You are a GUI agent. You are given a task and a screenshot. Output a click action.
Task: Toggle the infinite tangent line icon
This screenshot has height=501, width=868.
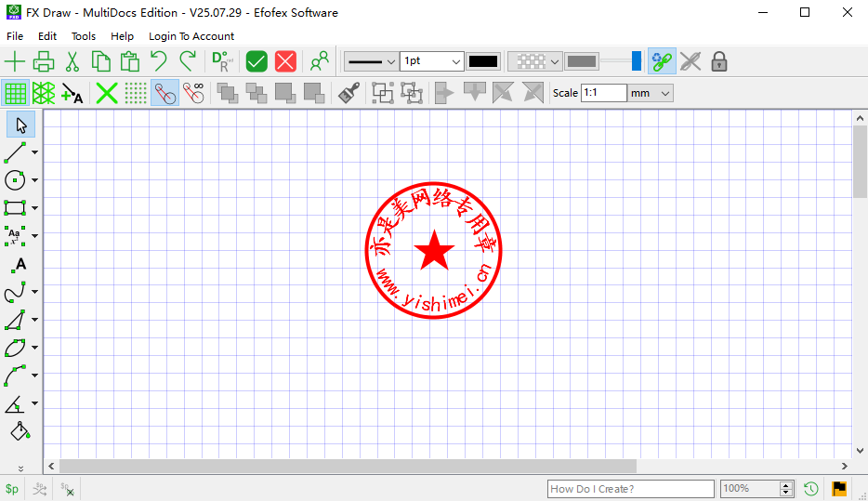(x=193, y=93)
